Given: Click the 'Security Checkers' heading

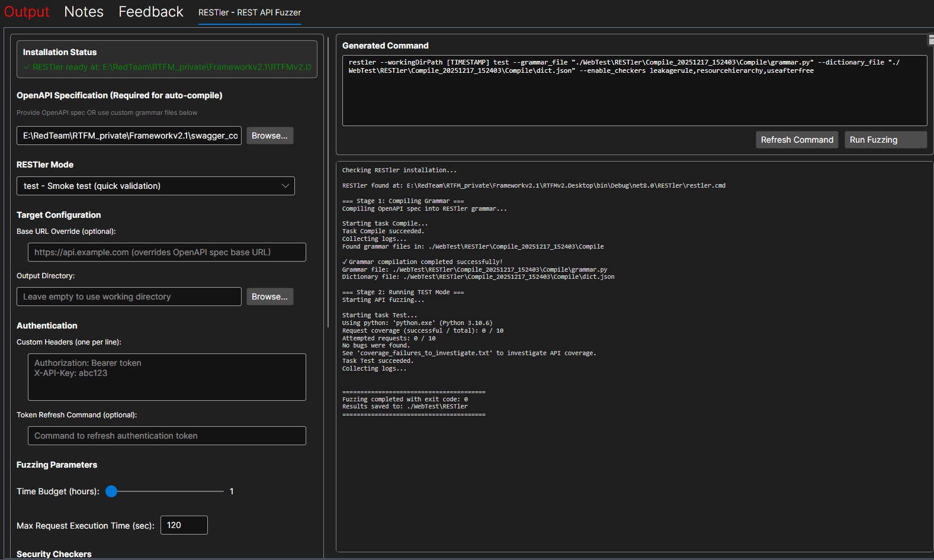Looking at the screenshot, I should click(x=54, y=554).
